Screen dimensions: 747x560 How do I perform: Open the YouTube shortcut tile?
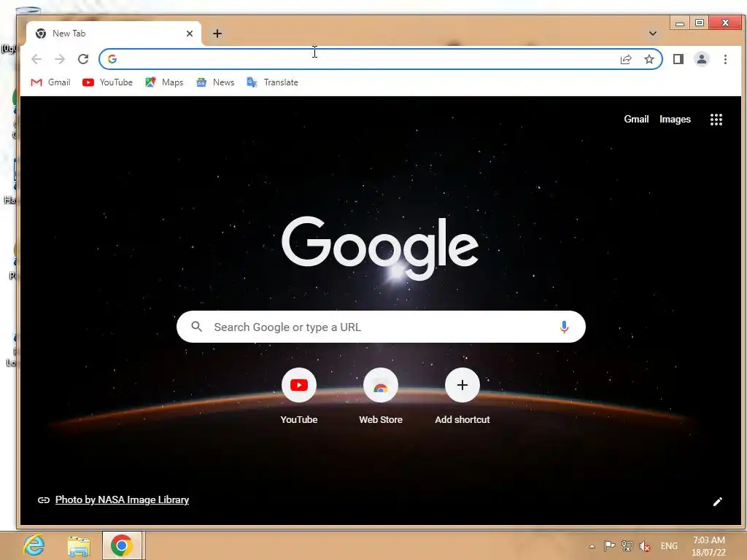[298, 396]
